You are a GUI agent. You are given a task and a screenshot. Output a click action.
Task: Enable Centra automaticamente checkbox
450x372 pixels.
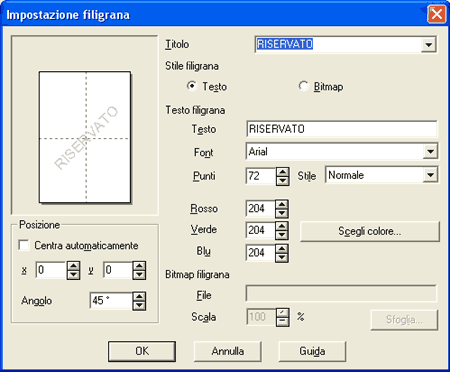[24, 245]
